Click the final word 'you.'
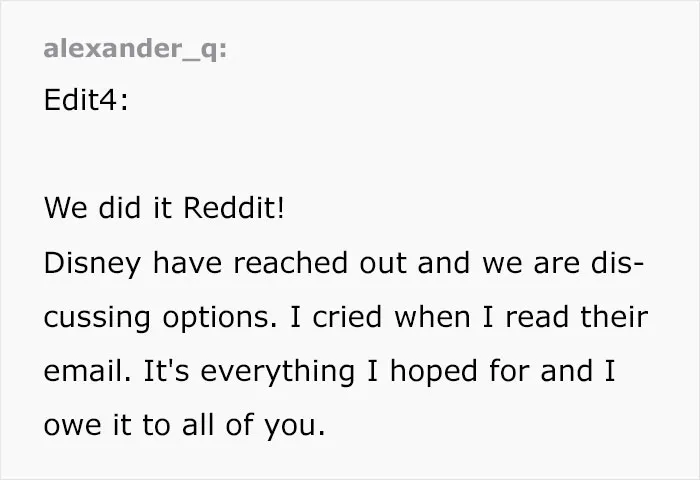This screenshot has height=480, width=700. point(295,427)
